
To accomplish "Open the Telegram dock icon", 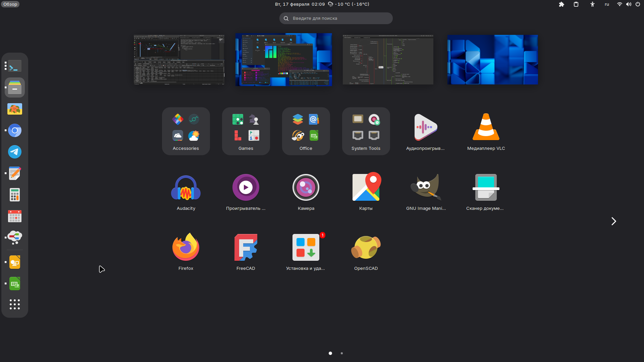I will 15,152.
